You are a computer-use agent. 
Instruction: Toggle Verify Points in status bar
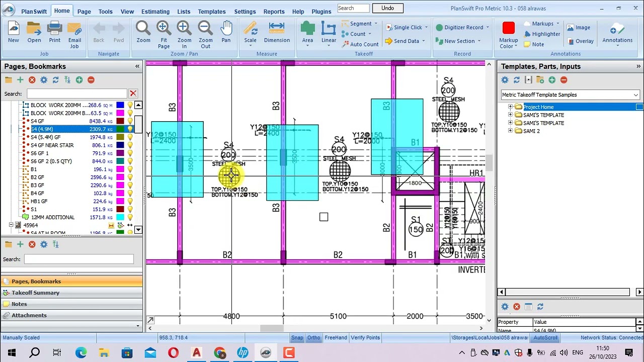point(365,337)
